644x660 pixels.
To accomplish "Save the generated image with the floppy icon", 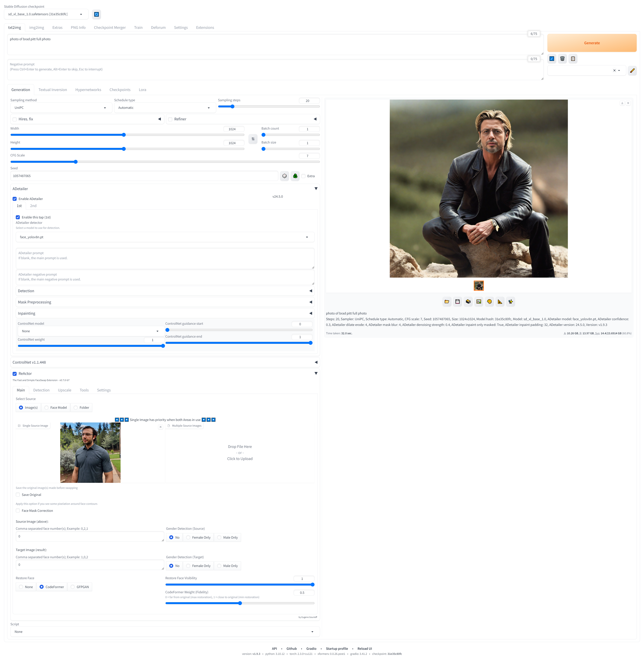I will tap(457, 302).
